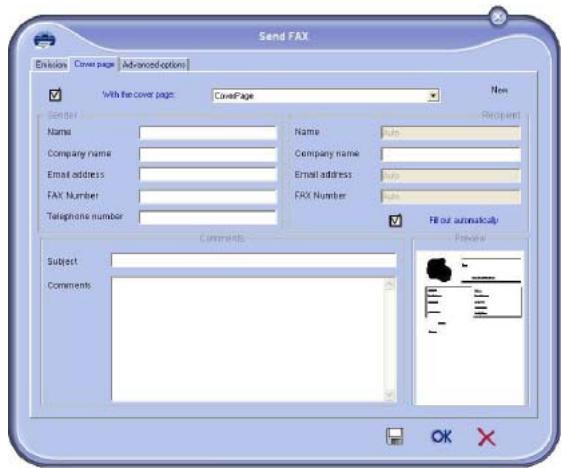Click the Sender Company name field
This screenshot has height=468, width=562.
pyautogui.click(x=208, y=154)
